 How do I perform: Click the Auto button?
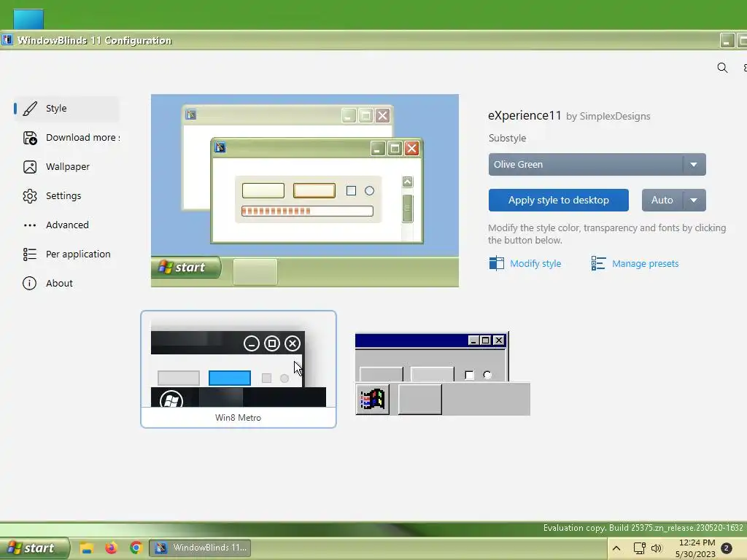(662, 200)
